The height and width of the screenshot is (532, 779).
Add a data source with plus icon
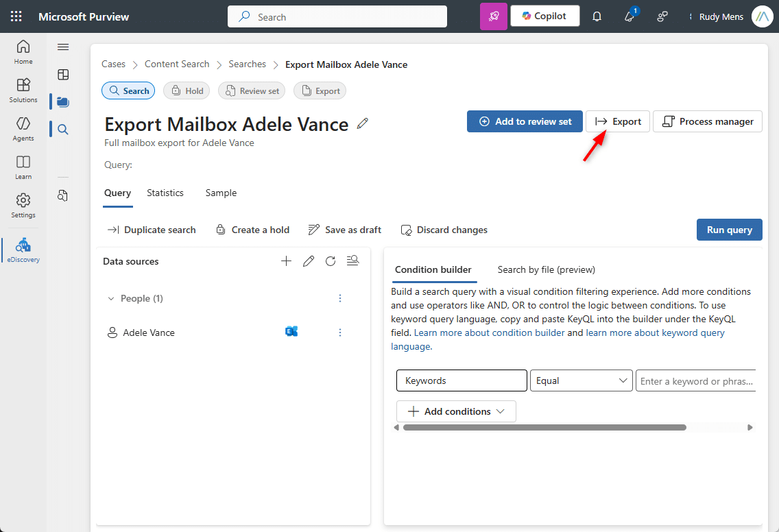point(287,261)
